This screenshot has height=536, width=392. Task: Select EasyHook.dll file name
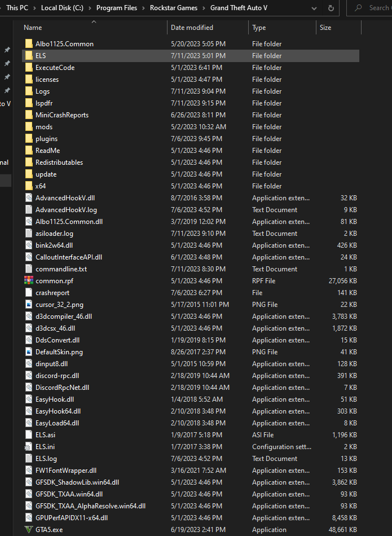tap(55, 399)
